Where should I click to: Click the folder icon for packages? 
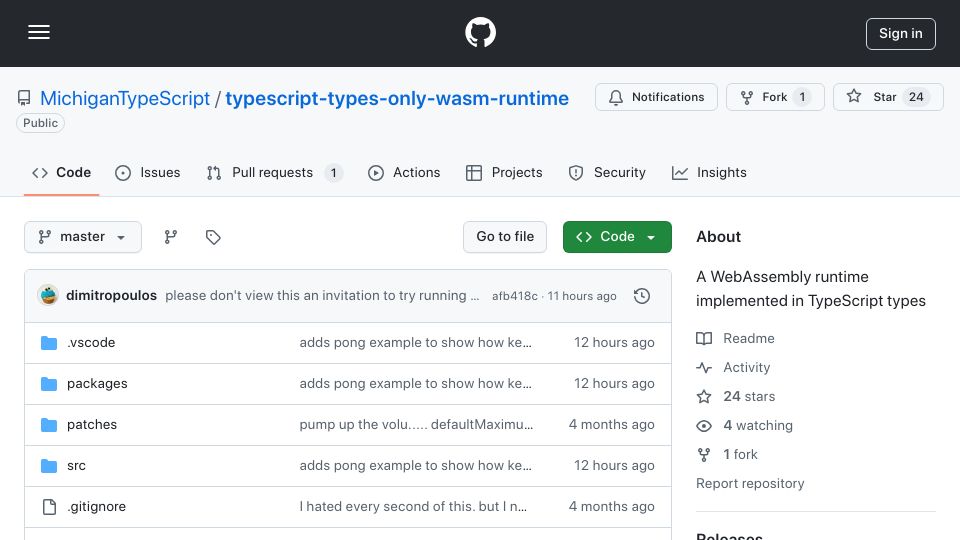[x=49, y=384]
